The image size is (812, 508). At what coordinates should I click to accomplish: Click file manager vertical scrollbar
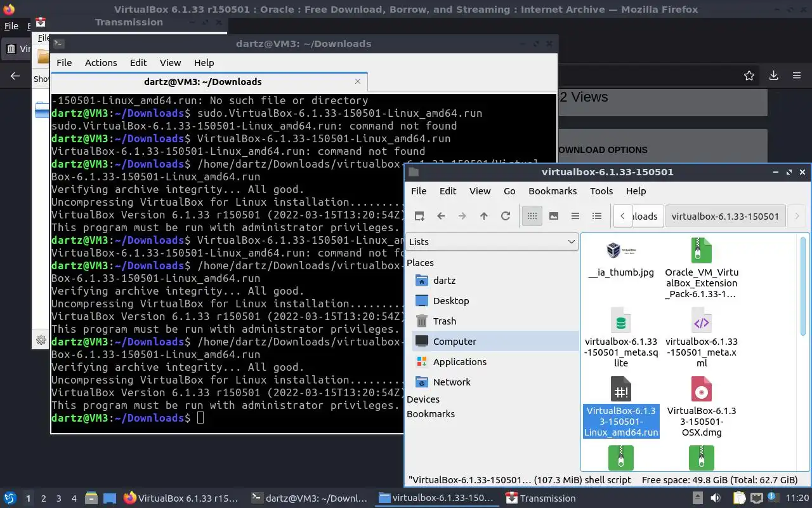pyautogui.click(x=803, y=286)
